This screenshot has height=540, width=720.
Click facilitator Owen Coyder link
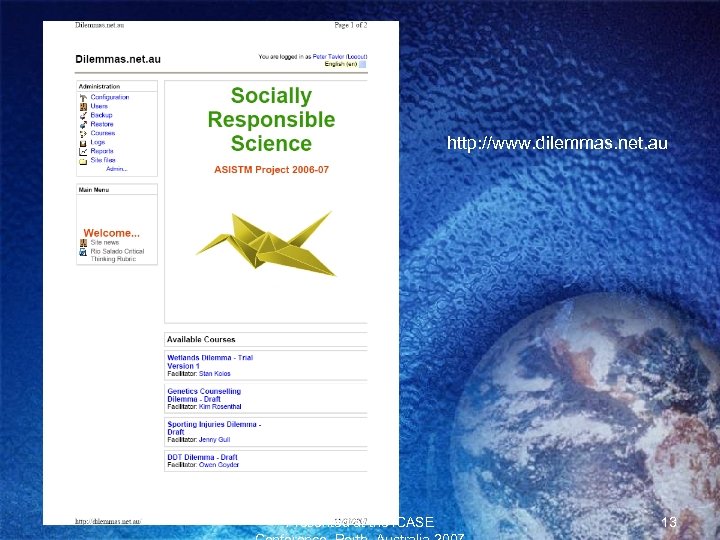click(219, 465)
